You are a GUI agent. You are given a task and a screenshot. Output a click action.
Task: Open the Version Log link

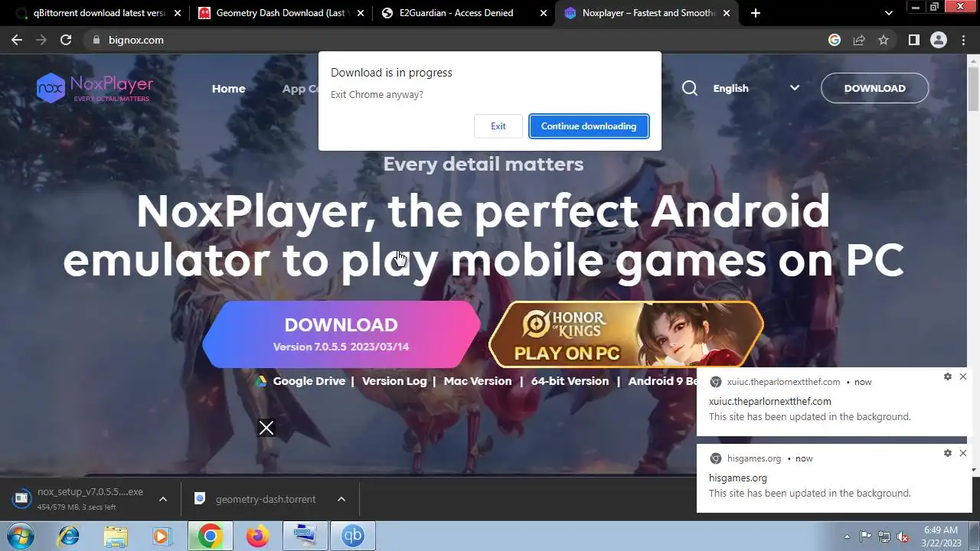(x=394, y=381)
